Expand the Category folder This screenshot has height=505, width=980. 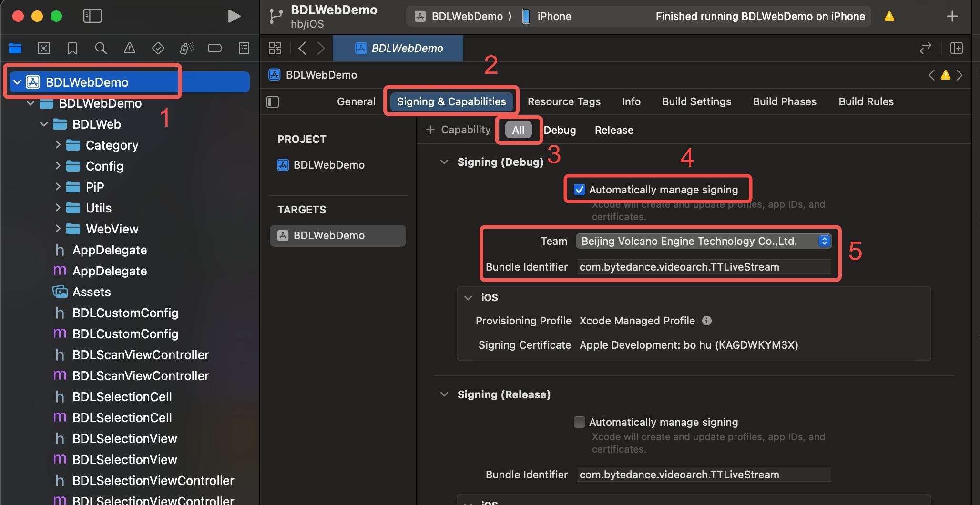(x=58, y=145)
